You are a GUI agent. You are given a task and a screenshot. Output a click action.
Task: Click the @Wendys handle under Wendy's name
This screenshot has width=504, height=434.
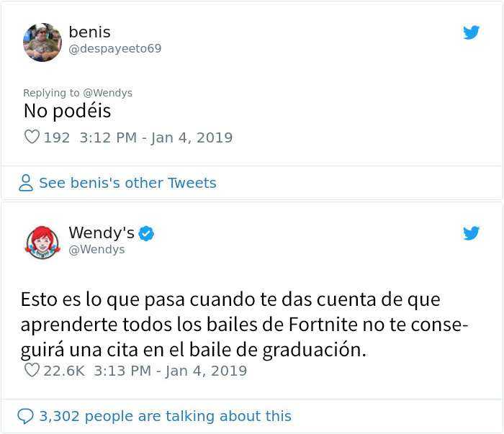pyautogui.click(x=96, y=250)
